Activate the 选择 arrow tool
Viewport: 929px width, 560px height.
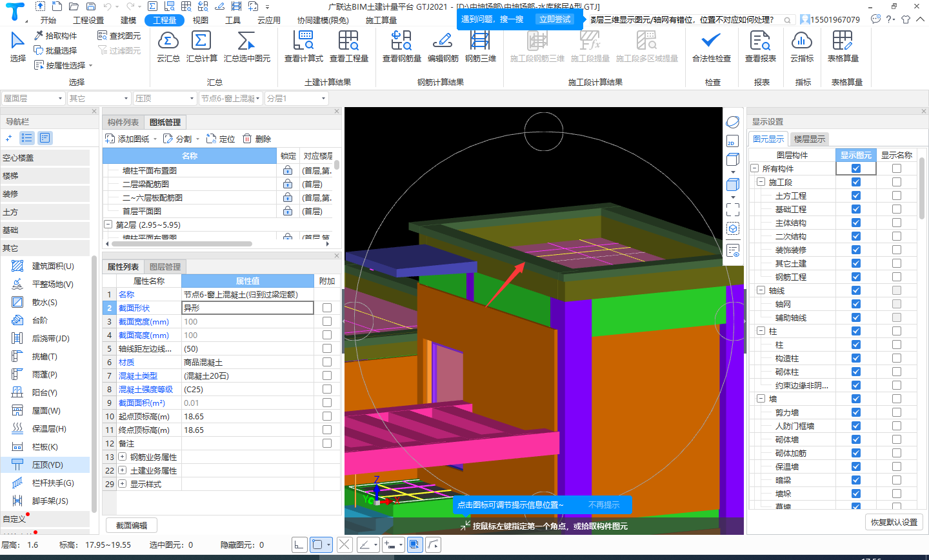17,46
